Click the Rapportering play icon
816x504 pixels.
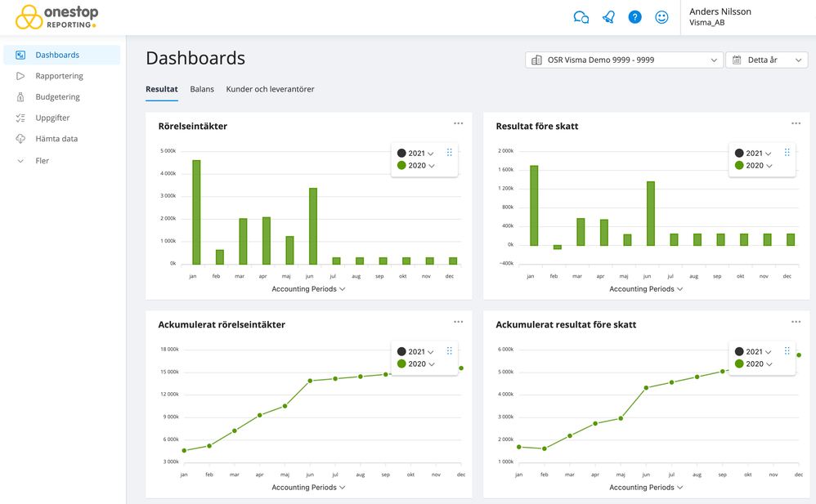20,76
